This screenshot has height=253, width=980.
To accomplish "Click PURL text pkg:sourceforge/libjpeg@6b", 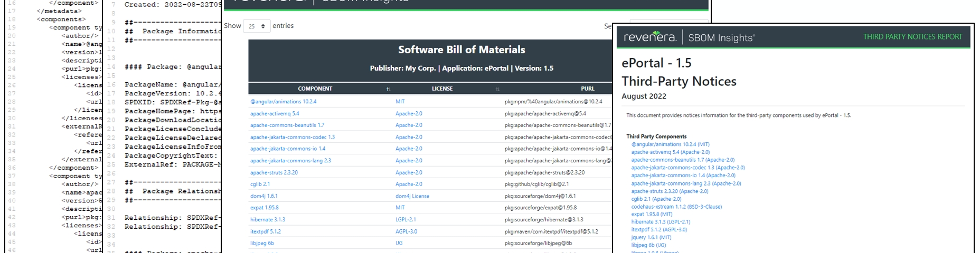I will pyautogui.click(x=539, y=244).
